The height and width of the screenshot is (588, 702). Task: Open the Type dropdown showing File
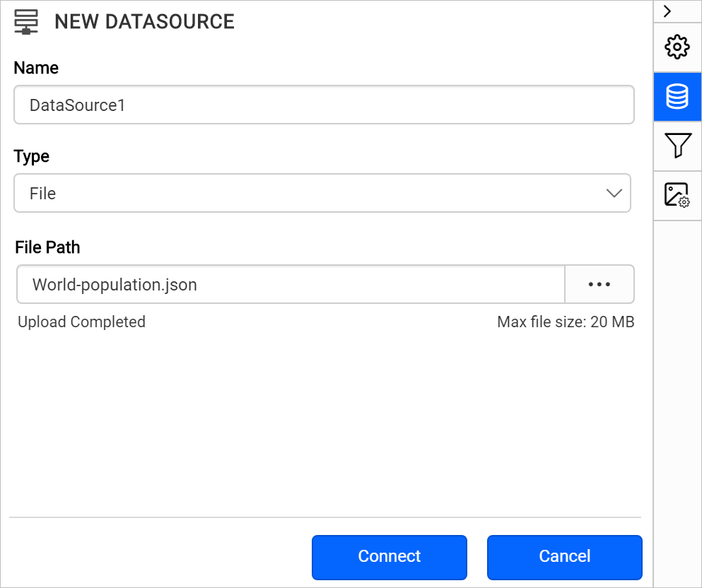(322, 192)
